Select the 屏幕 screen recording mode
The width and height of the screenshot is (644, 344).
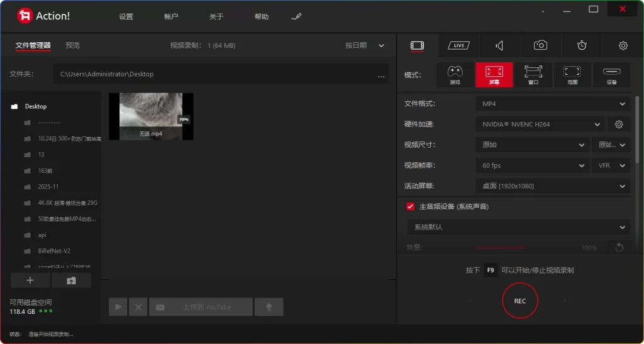(x=494, y=75)
